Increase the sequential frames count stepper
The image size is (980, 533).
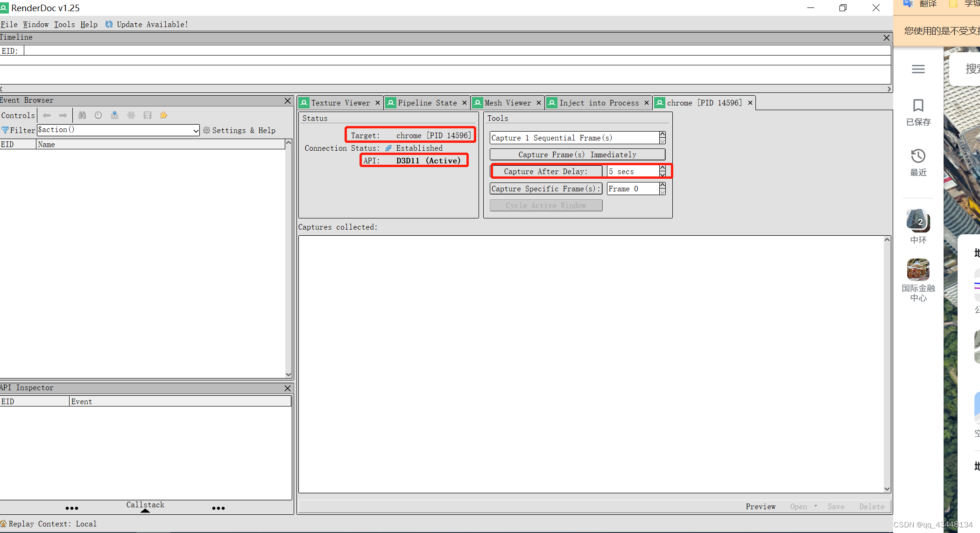pos(663,134)
